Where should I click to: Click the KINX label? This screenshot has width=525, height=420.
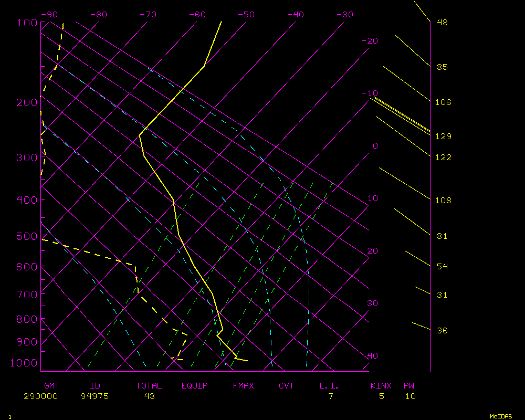[x=381, y=386]
